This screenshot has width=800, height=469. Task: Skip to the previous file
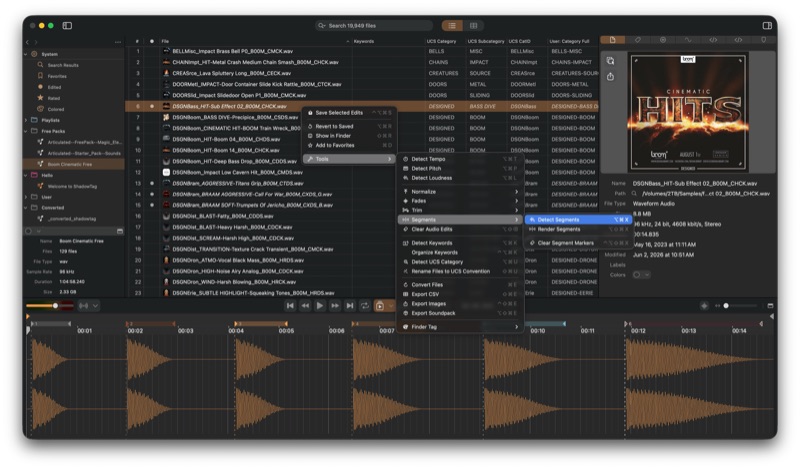pyautogui.click(x=290, y=306)
